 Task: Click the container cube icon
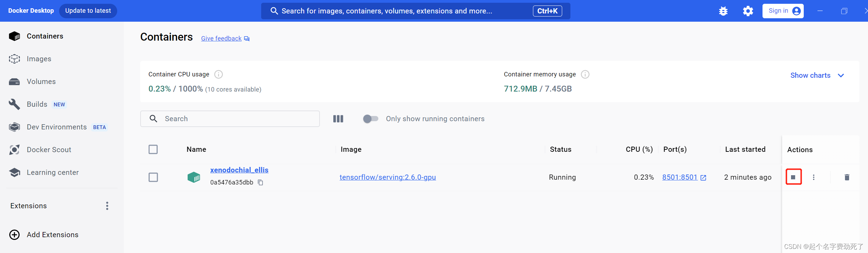194,177
